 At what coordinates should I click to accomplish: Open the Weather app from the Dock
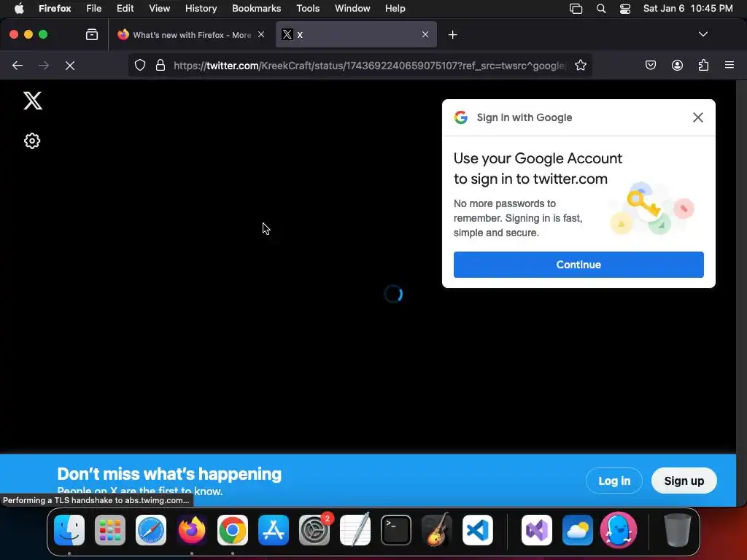pyautogui.click(x=578, y=530)
